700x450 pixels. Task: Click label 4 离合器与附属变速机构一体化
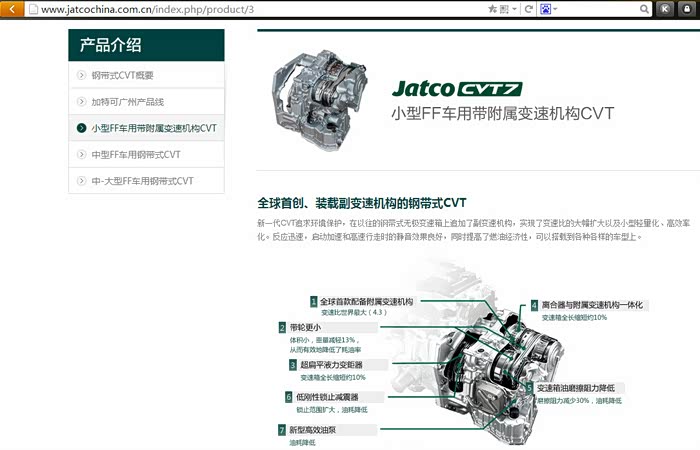[592, 305]
